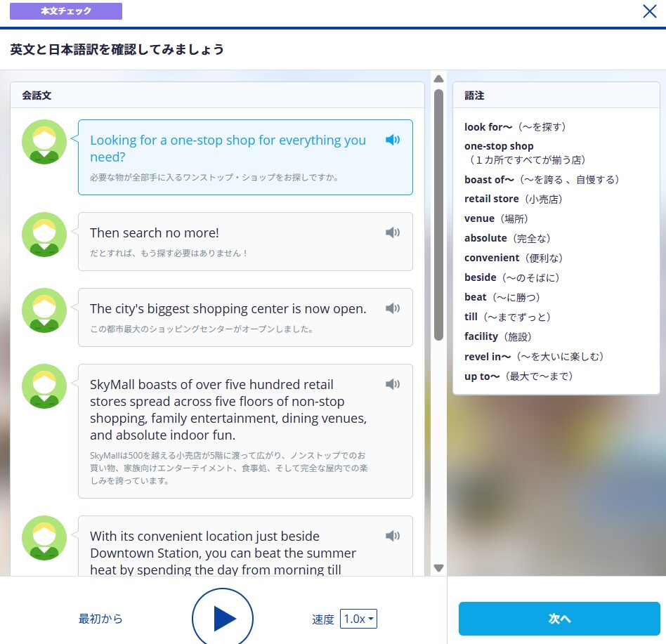The width and height of the screenshot is (666, 644).
Task: Select the 'Then search no more!' sentence box
Action: (x=232, y=242)
